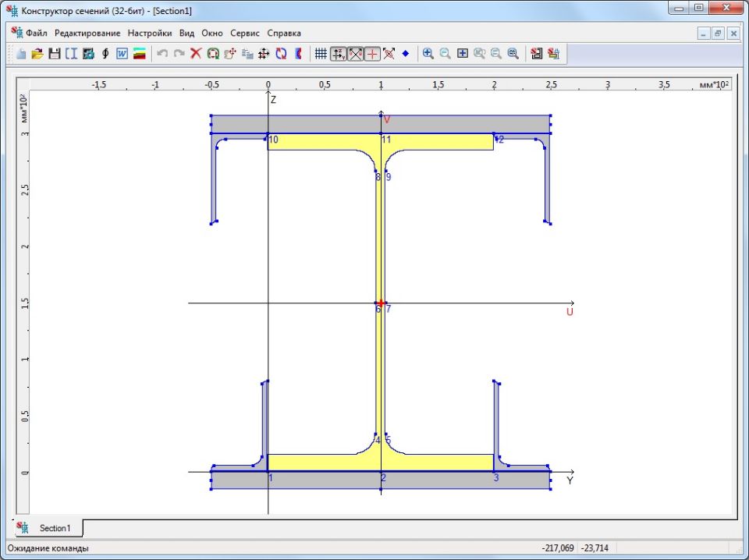Image resolution: width=749 pixels, height=560 pixels.
Task: Click the new document icon
Action: click(21, 54)
